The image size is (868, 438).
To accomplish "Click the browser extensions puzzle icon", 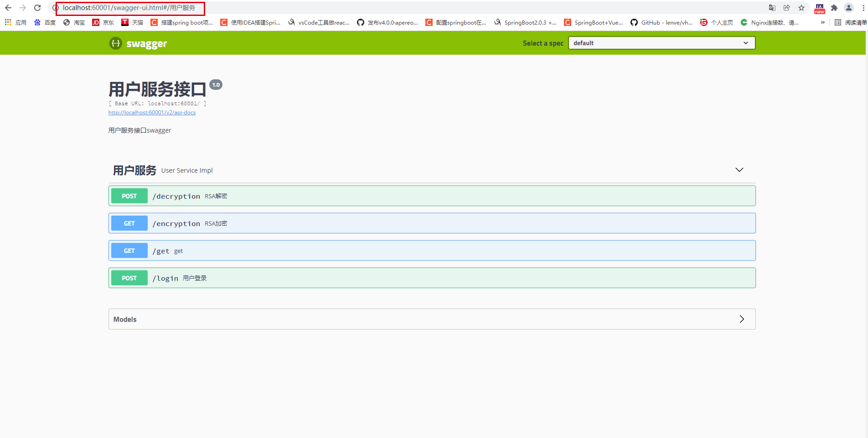I will click(x=834, y=8).
